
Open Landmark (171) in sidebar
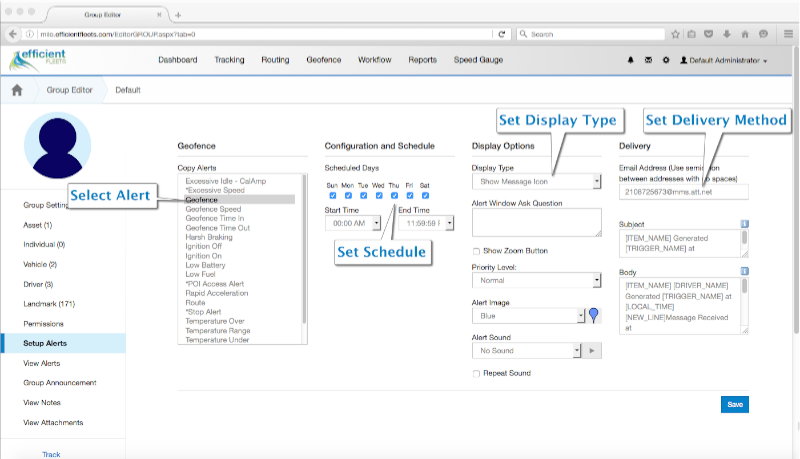[x=49, y=304]
